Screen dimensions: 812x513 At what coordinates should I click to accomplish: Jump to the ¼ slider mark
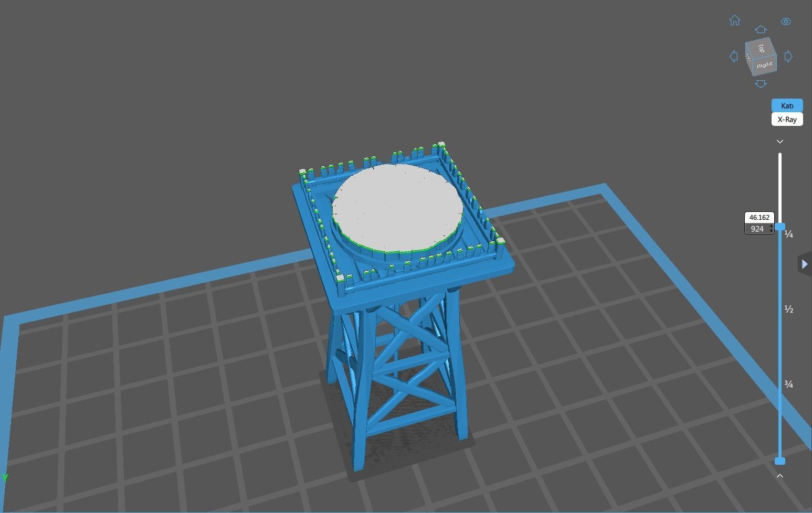(788, 234)
